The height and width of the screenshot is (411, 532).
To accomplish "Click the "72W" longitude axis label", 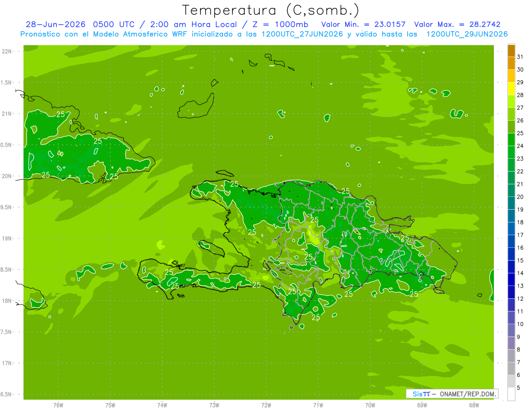I will tap(266, 405).
